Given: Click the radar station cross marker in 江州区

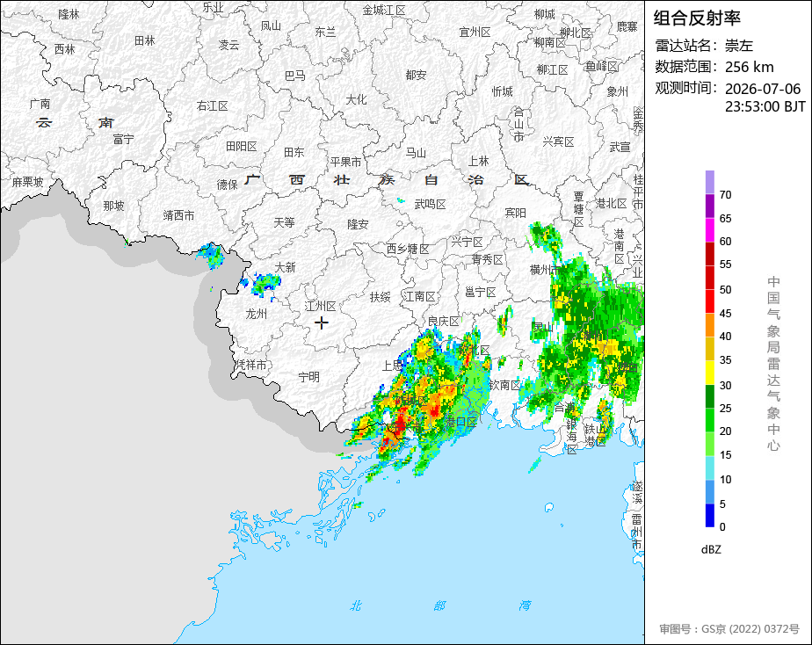Looking at the screenshot, I should tap(321, 323).
